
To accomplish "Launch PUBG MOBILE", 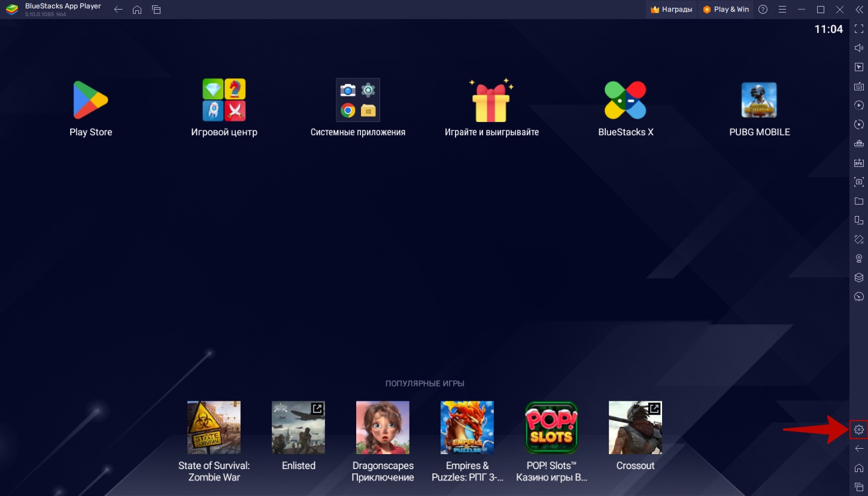I will [x=759, y=100].
